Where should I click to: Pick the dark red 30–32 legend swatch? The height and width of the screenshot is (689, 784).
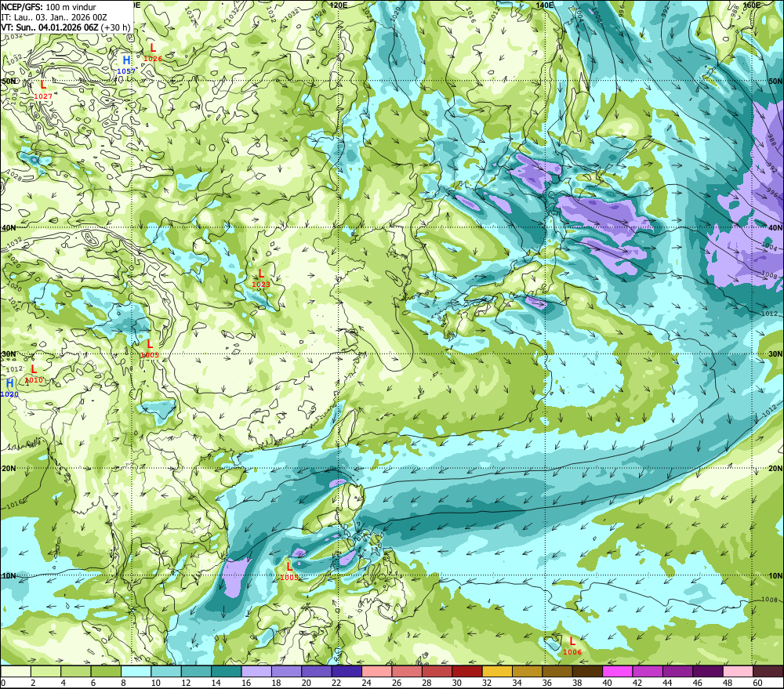[467, 671]
